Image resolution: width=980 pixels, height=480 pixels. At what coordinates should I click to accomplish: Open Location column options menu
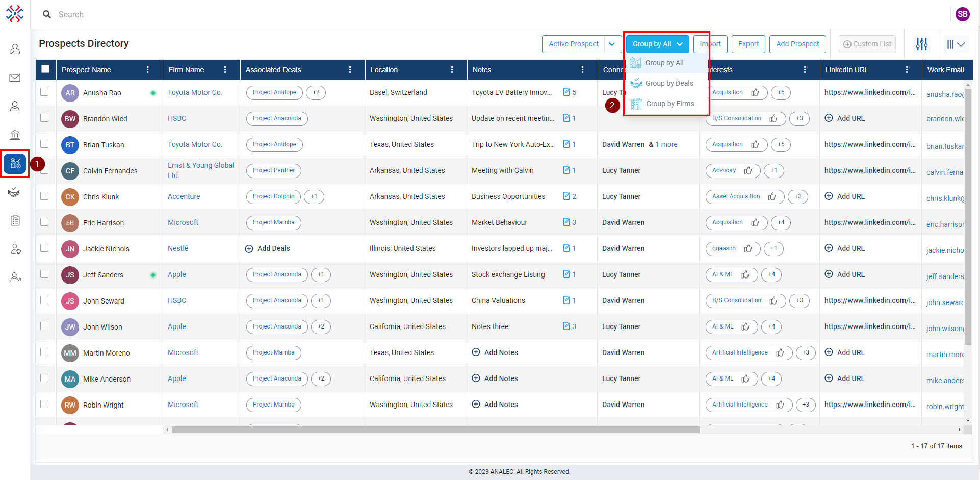(452, 70)
